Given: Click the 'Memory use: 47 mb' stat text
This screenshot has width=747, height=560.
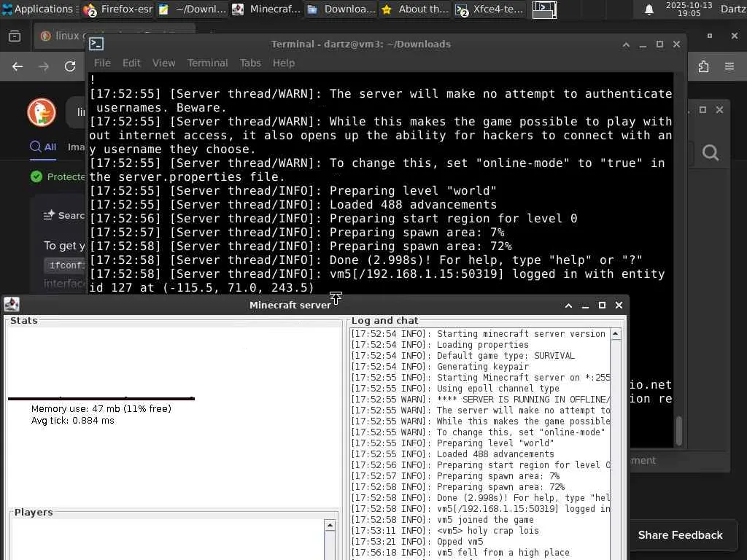Looking at the screenshot, I should 101,408.
